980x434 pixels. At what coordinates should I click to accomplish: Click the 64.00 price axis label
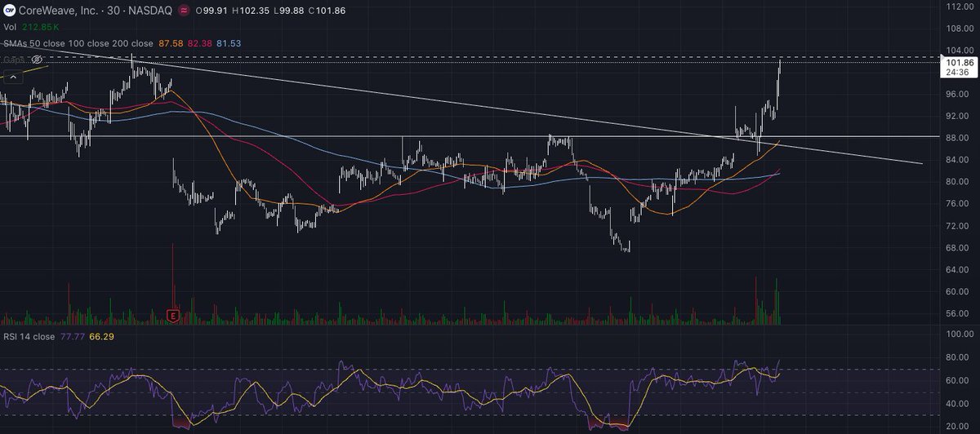(x=958, y=269)
